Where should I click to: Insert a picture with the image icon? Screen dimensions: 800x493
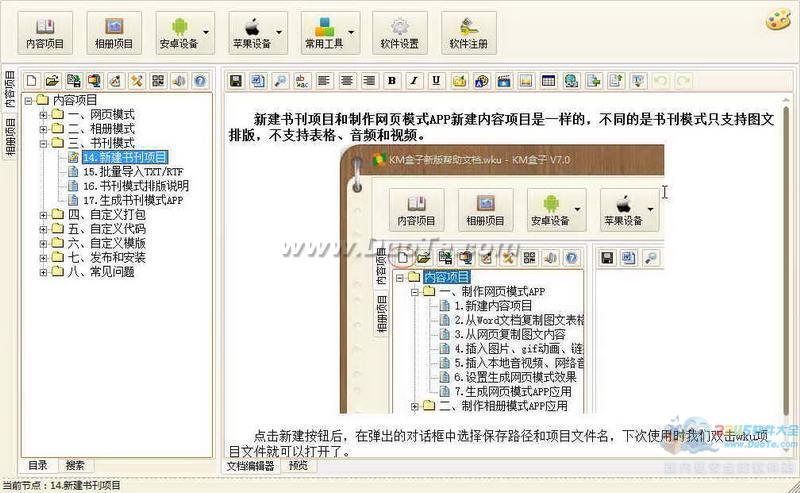click(526, 81)
